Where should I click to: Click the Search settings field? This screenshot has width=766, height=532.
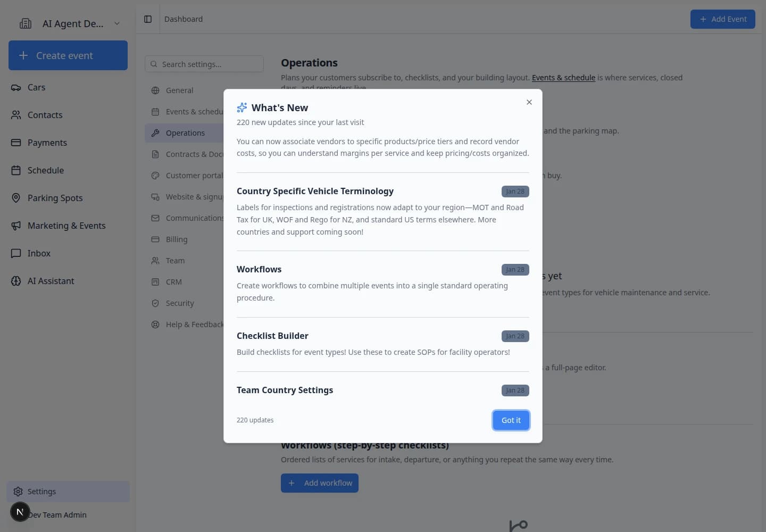(x=204, y=64)
